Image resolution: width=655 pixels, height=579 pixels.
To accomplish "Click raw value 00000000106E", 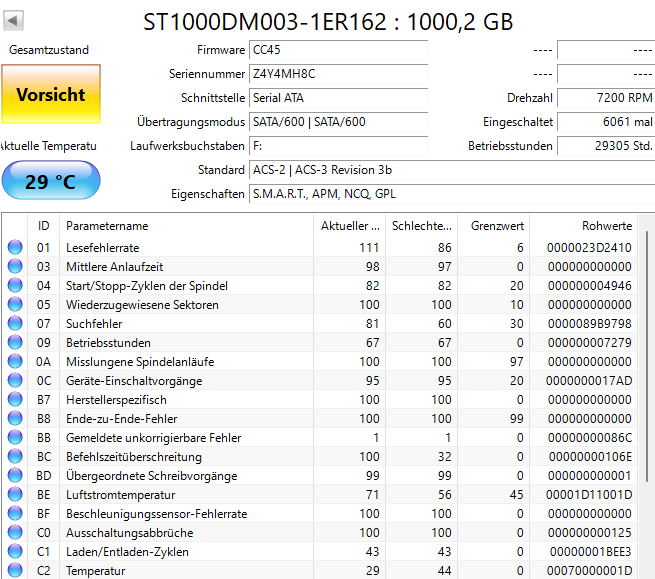I will (590, 457).
